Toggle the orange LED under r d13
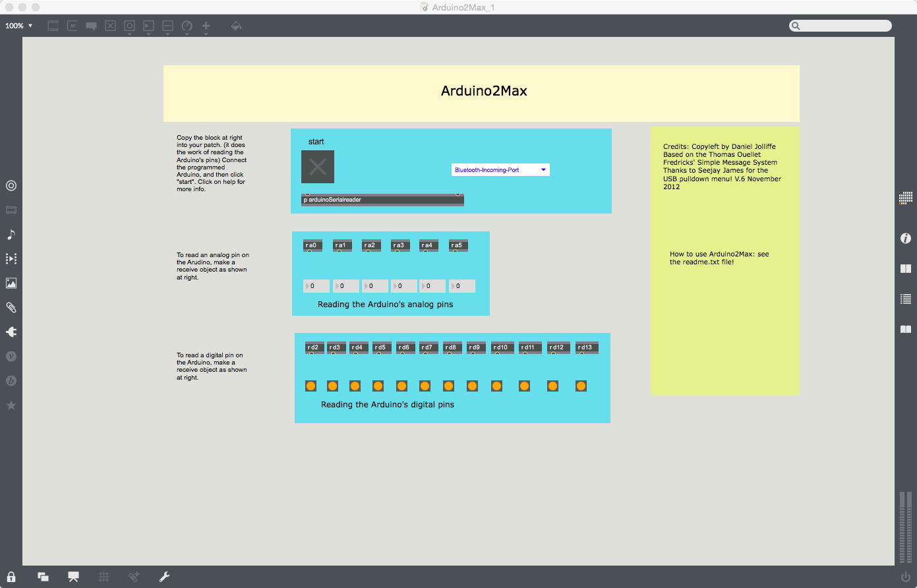Image resolution: width=917 pixels, height=588 pixels. click(x=581, y=386)
